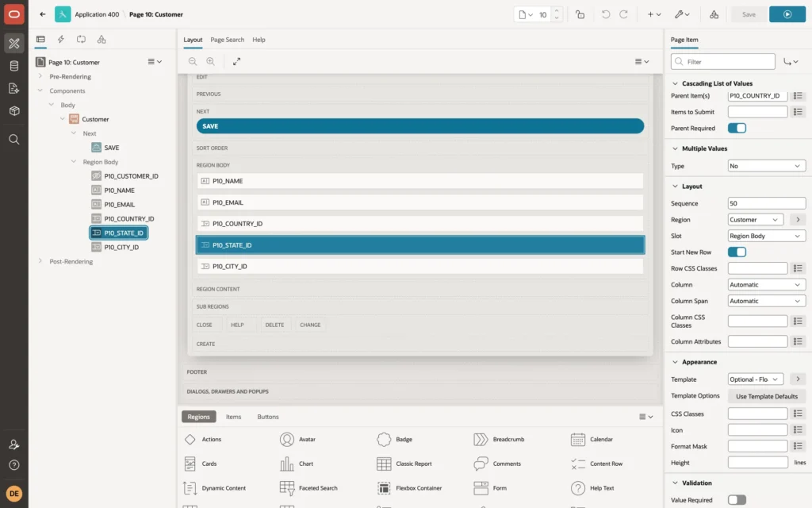
Task: Switch to the Page Search tab
Action: (227, 40)
